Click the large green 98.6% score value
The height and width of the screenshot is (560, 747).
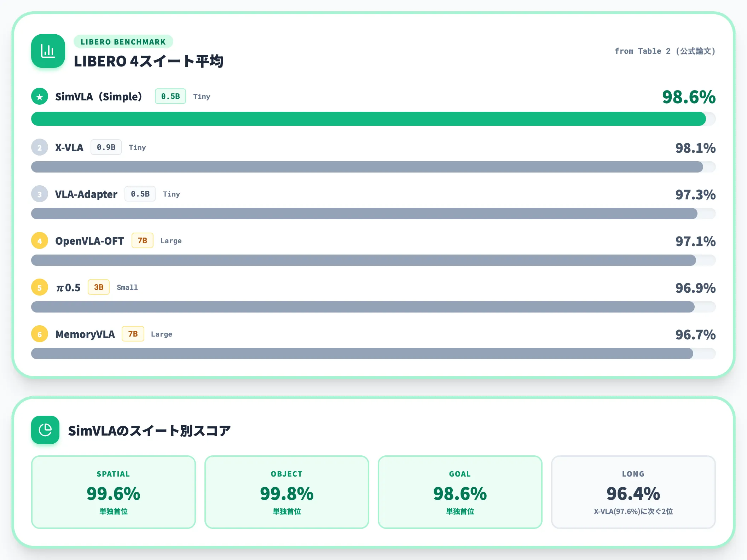[689, 97]
